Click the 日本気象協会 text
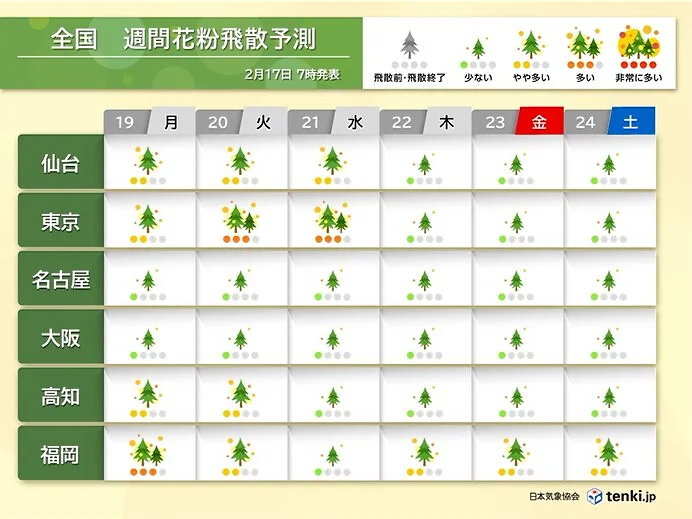692x519 pixels. coord(554,496)
